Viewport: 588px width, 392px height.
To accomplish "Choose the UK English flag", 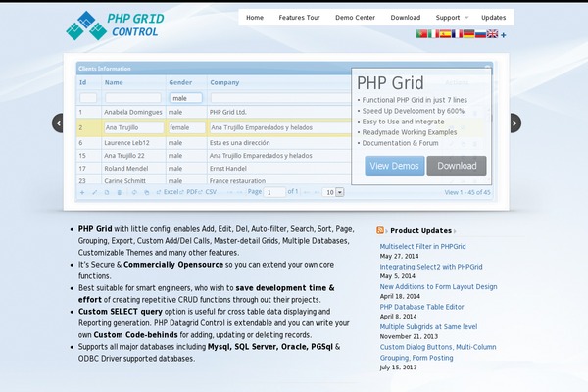I will (x=492, y=34).
